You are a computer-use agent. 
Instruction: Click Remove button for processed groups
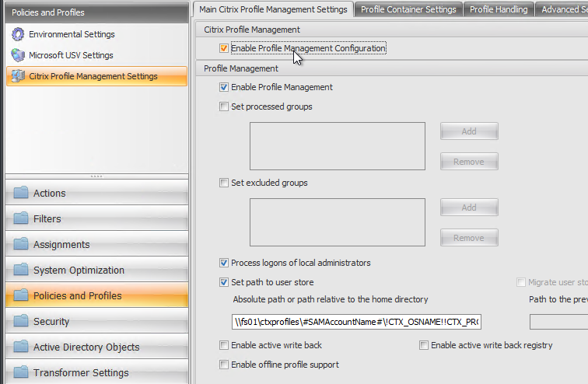(469, 162)
